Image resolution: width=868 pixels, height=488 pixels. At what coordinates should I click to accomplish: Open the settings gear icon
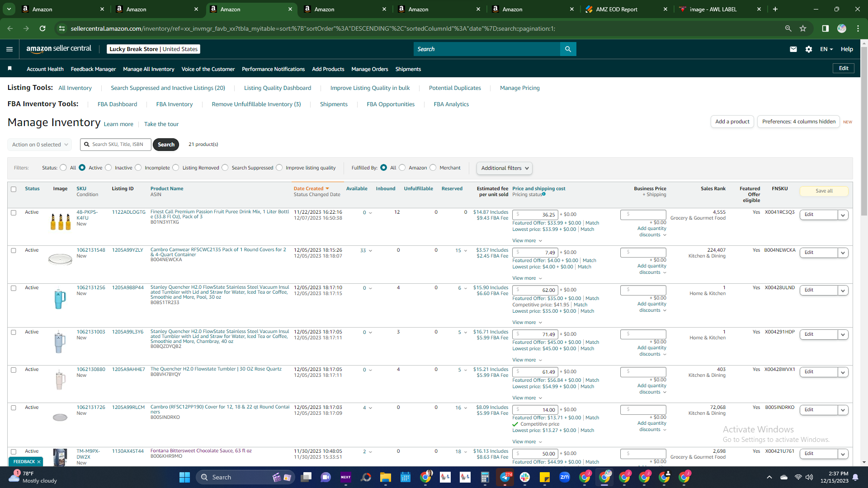click(809, 49)
